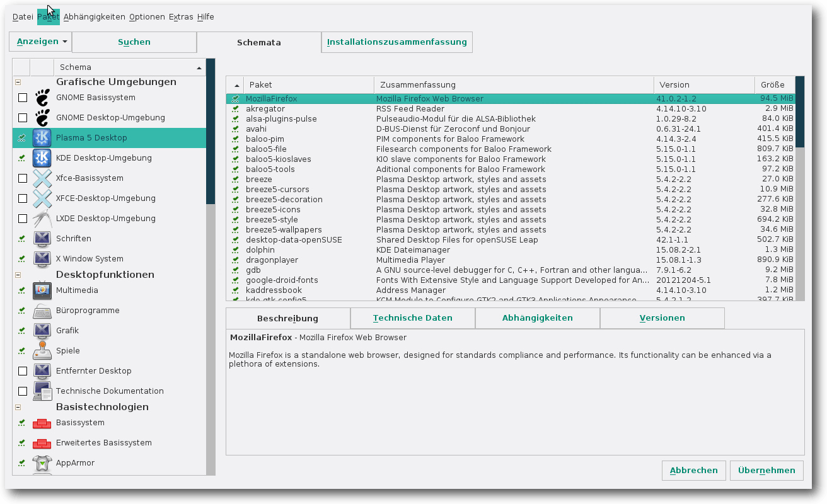Click the package list vertical scrollbar
Viewport: 827px width, 504px height.
[800, 188]
